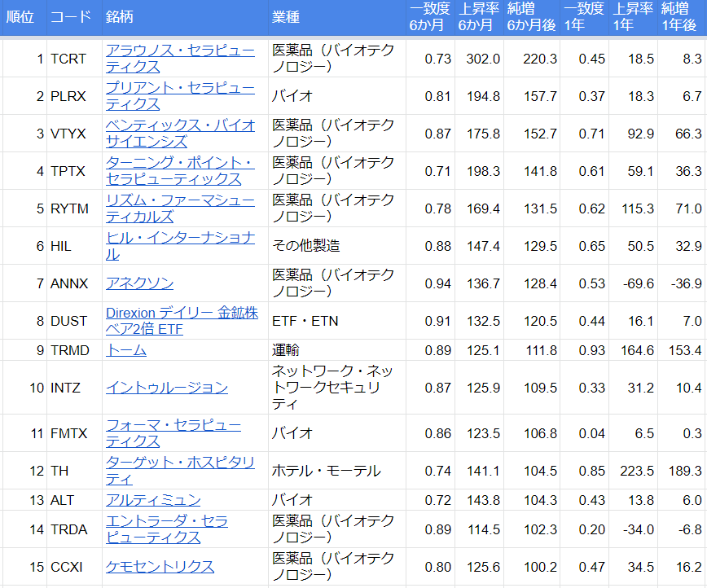Open the ターニング・ポイント・セラピューティックス link
The width and height of the screenshot is (707, 588).
pyautogui.click(x=180, y=171)
